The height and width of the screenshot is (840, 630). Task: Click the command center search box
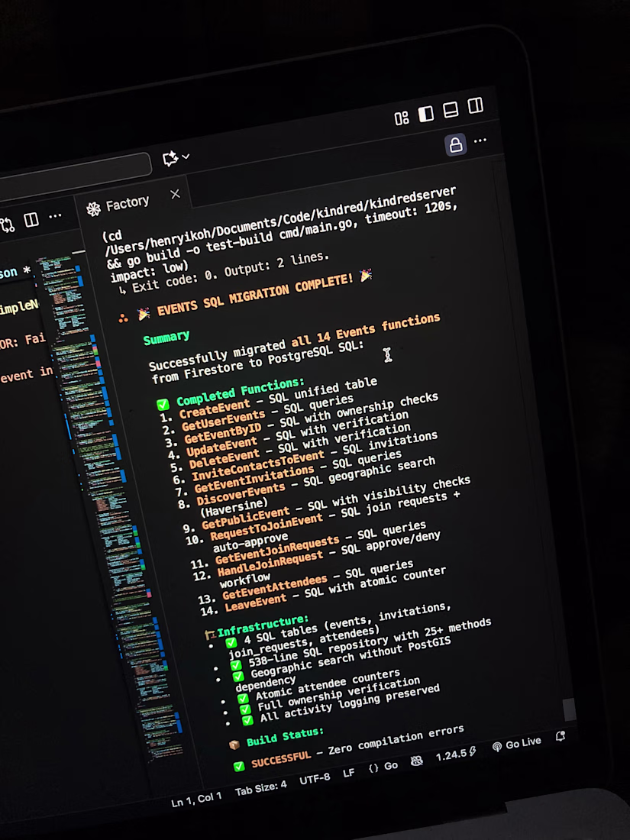pyautogui.click(x=75, y=175)
